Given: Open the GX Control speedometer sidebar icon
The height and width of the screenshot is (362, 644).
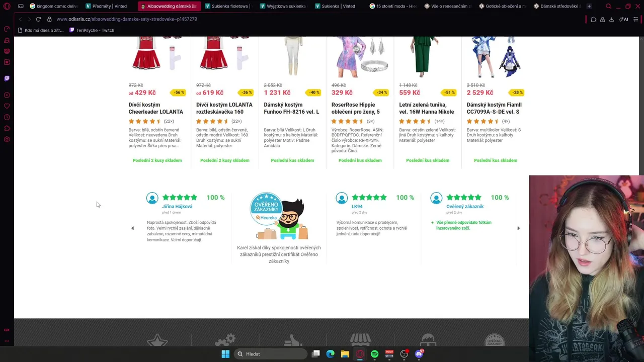Looking at the screenshot, I should tap(7, 29).
